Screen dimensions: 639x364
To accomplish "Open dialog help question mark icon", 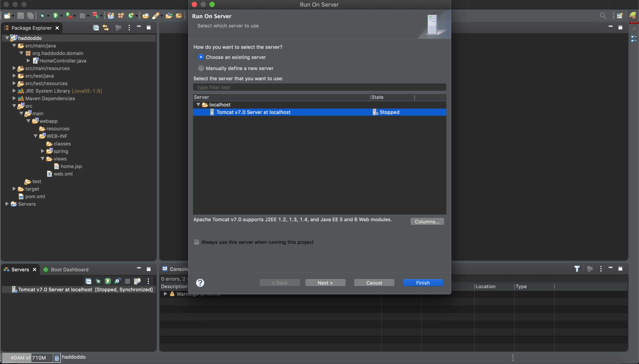I will point(200,283).
